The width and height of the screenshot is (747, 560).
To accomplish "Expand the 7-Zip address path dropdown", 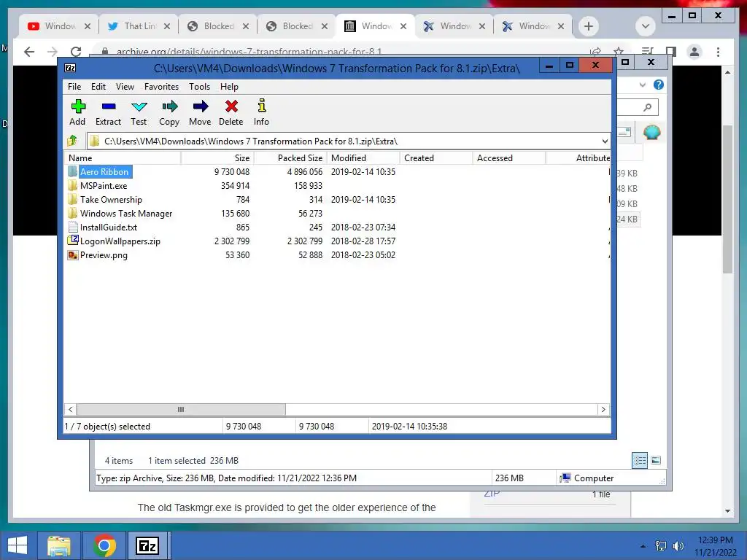I will (x=605, y=141).
